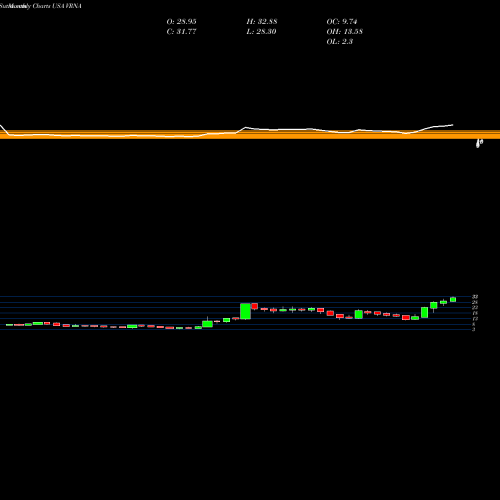Click the orange horizontal indicator band

(250, 134)
